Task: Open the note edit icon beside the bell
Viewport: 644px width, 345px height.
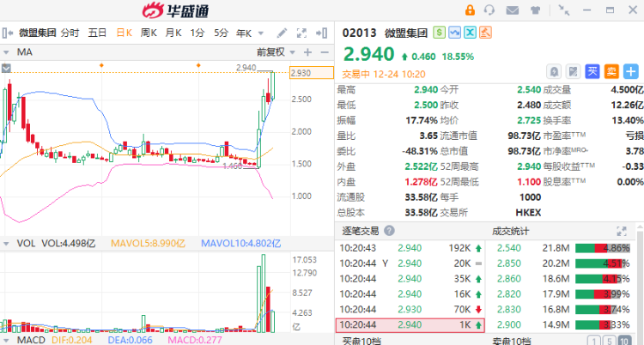Action: [573, 71]
